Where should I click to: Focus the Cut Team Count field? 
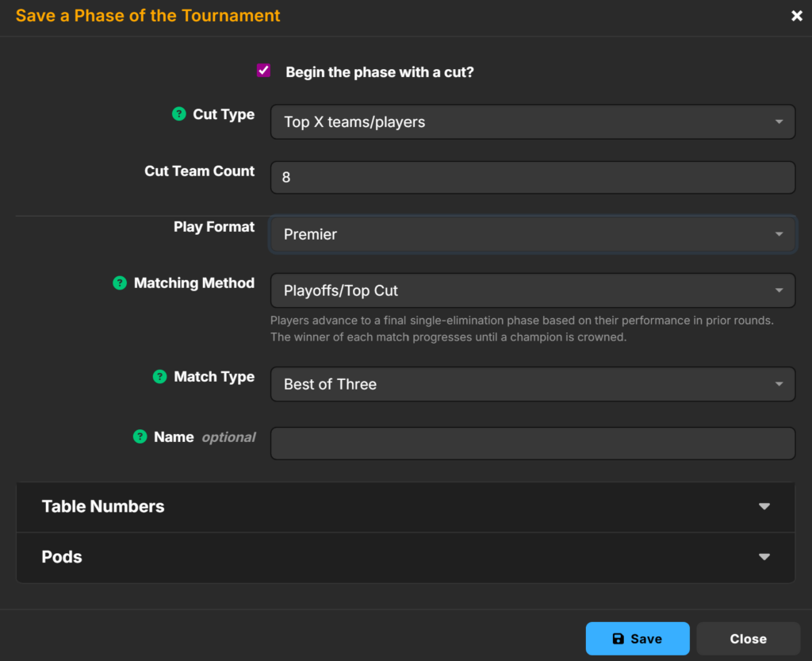(532, 178)
